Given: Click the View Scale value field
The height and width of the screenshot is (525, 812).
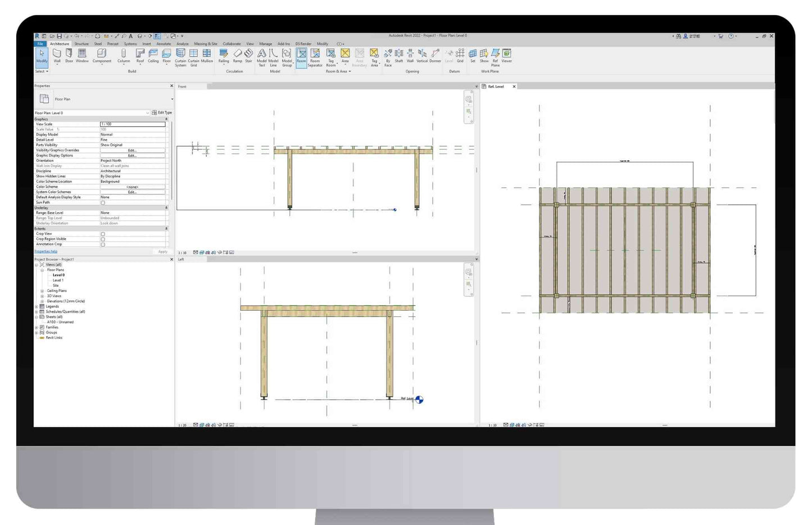Looking at the screenshot, I should pyautogui.click(x=133, y=124).
